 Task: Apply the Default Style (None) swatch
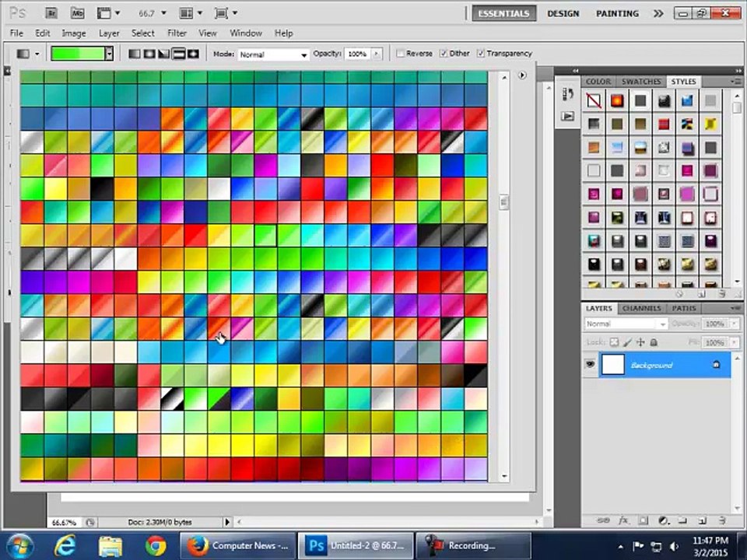pos(594,101)
